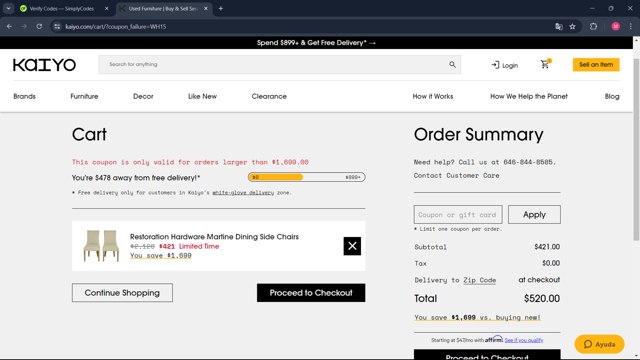The image size is (640, 360).
Task: Open the Brands menu
Action: coord(24,96)
